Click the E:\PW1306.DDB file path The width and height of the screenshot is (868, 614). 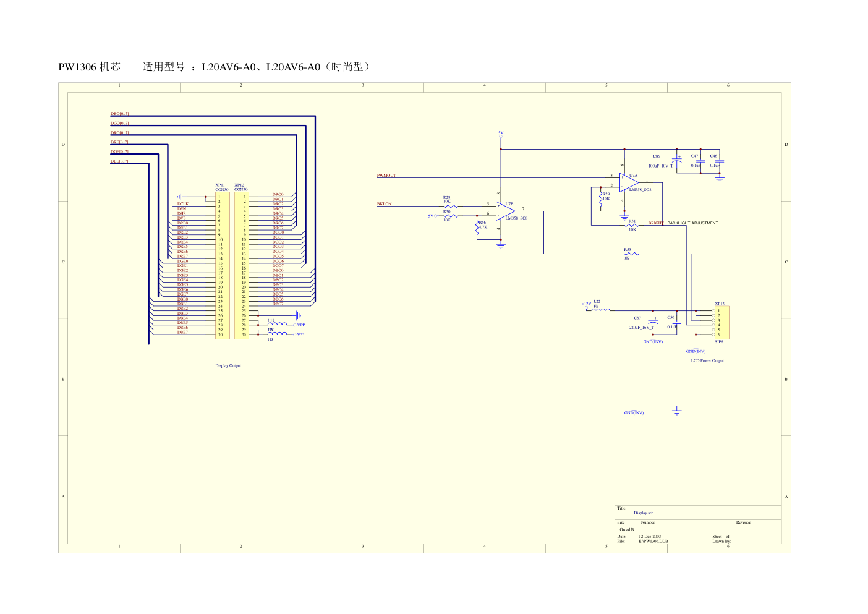(653, 541)
